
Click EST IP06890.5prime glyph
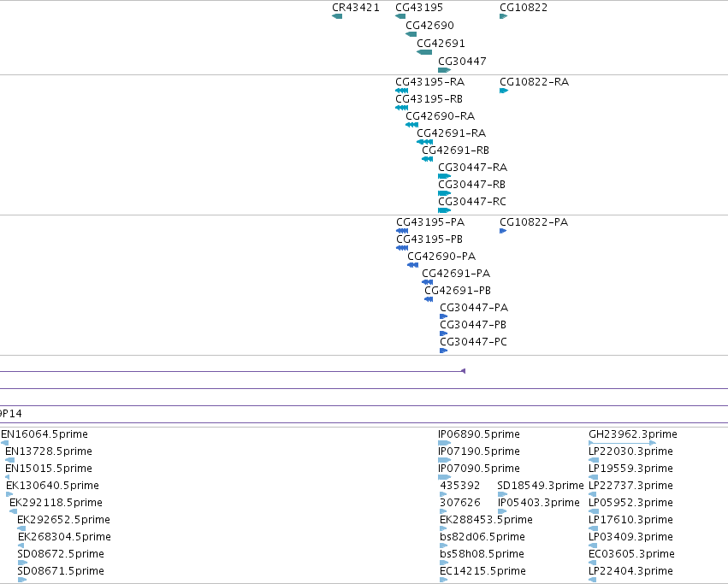click(x=444, y=443)
